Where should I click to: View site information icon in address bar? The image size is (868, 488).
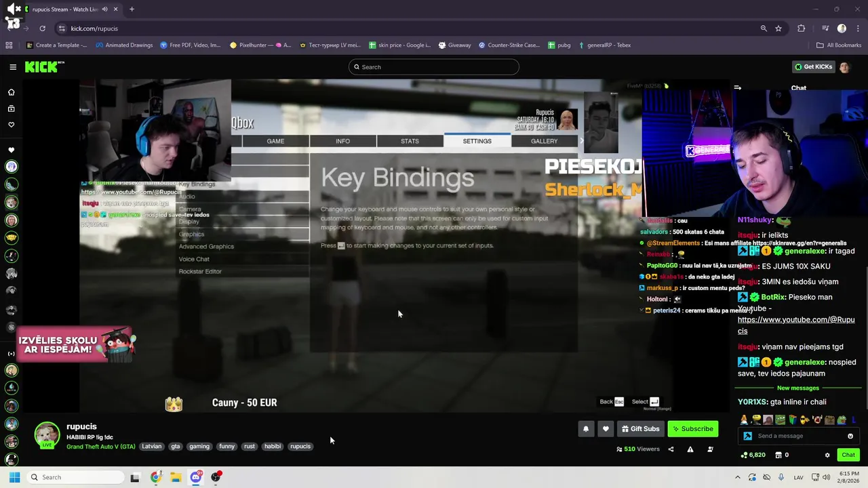tap(62, 28)
